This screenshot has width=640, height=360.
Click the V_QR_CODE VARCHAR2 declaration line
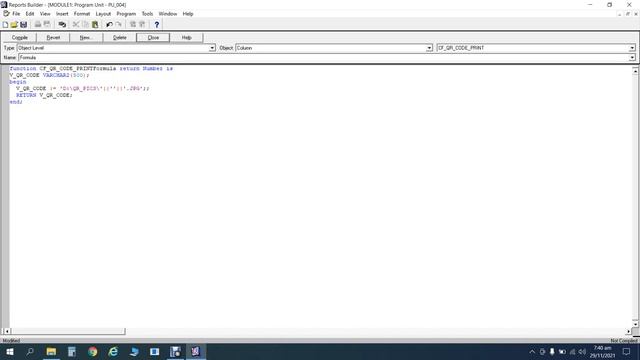[49, 75]
